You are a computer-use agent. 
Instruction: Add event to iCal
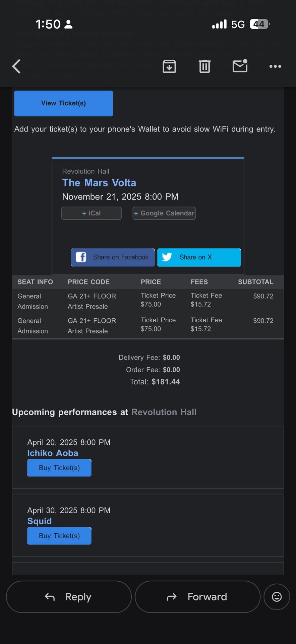pyautogui.click(x=91, y=213)
